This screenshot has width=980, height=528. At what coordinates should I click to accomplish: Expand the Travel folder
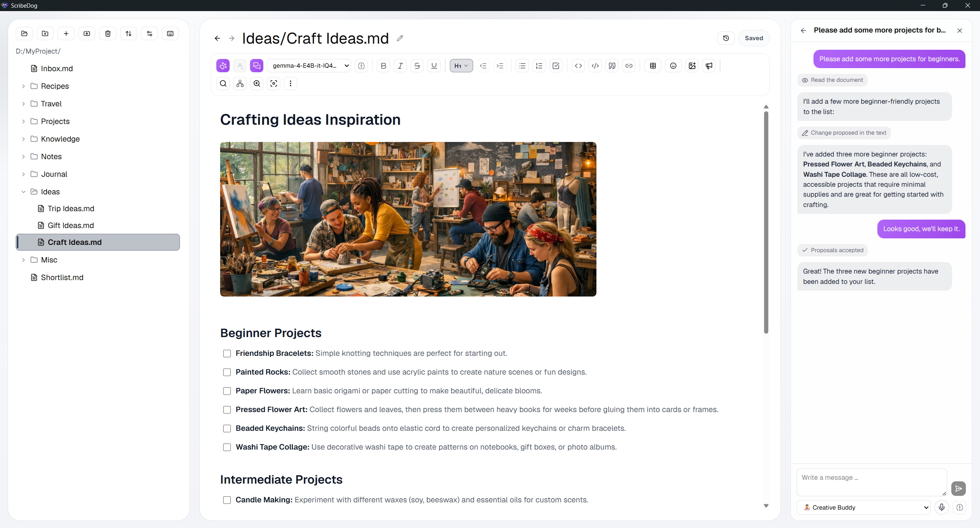(x=23, y=104)
